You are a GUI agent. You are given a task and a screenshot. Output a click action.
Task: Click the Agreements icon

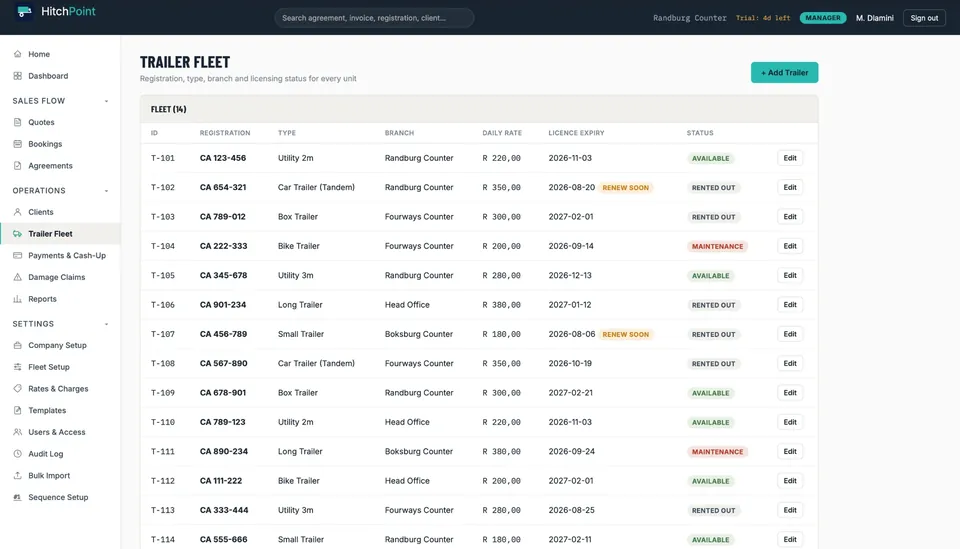click(17, 165)
